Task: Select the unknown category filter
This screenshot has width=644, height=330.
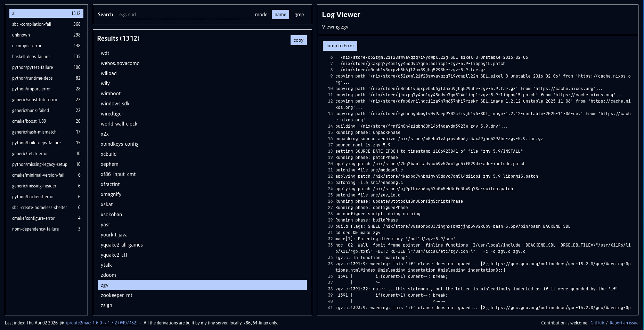Action: (x=46, y=35)
